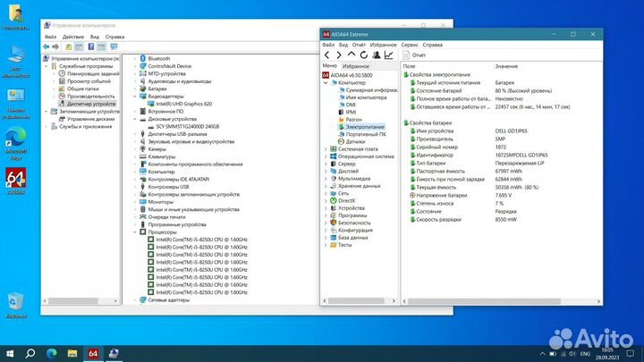Click the Windows Start button
The width and height of the screenshot is (644, 362).
10,353
